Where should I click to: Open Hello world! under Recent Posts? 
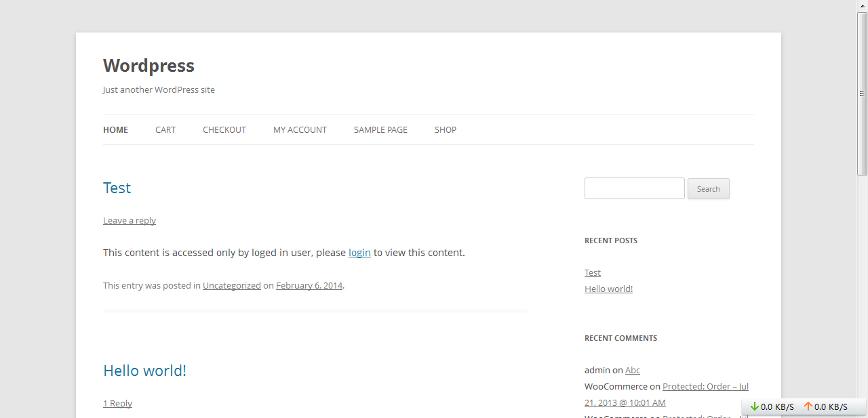click(x=608, y=289)
